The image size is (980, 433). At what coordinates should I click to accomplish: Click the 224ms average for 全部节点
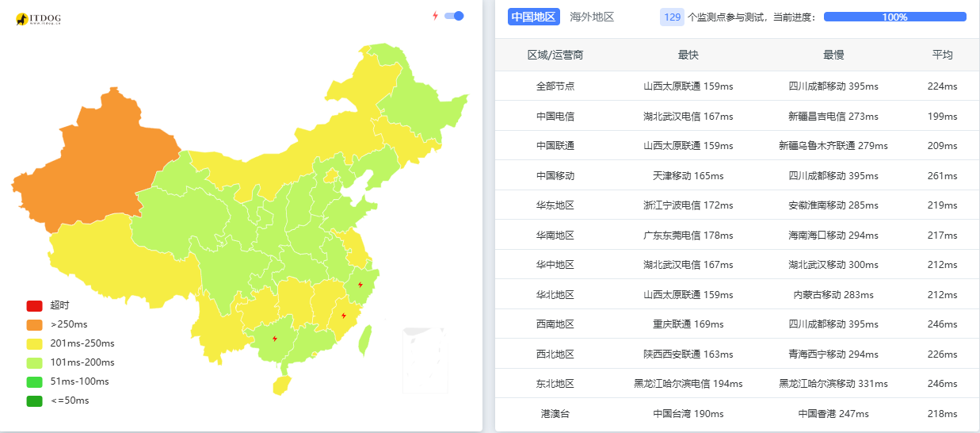point(943,86)
